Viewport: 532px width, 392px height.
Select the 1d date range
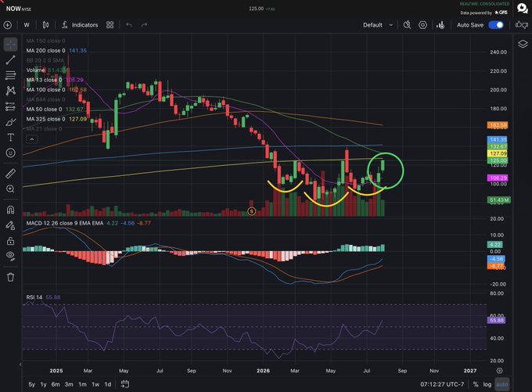click(x=108, y=384)
